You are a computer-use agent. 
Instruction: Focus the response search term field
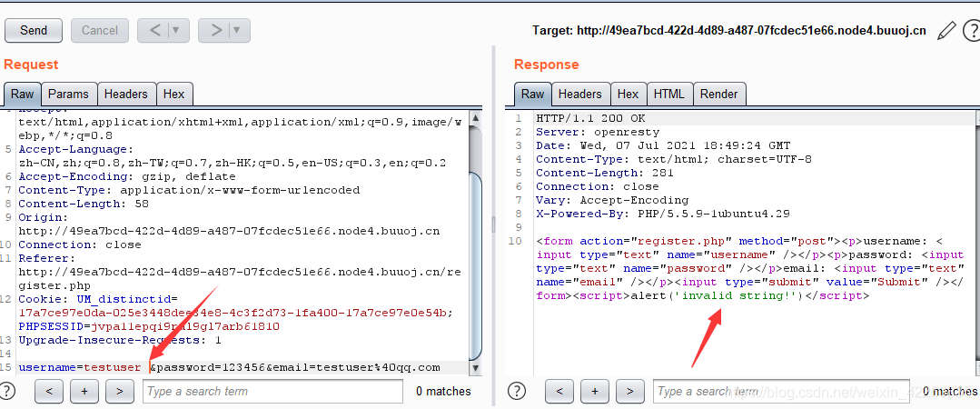[x=781, y=392]
